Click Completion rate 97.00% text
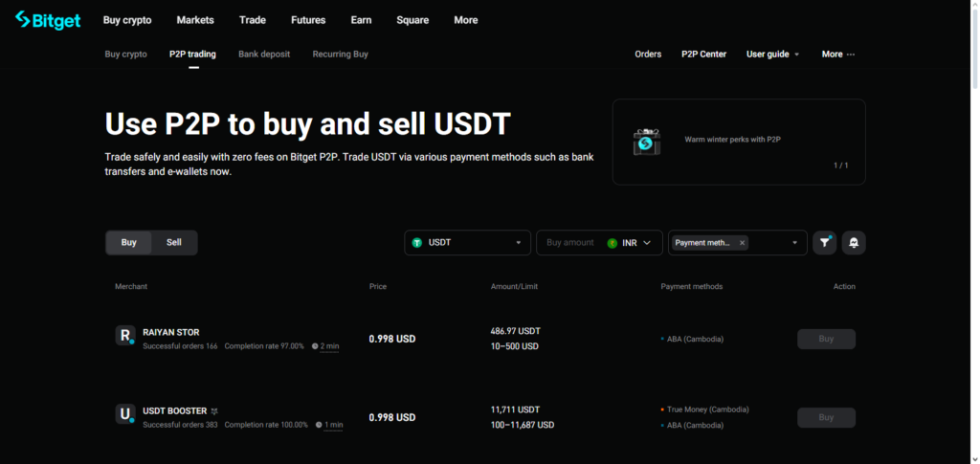Image resolution: width=980 pixels, height=464 pixels. (x=264, y=346)
